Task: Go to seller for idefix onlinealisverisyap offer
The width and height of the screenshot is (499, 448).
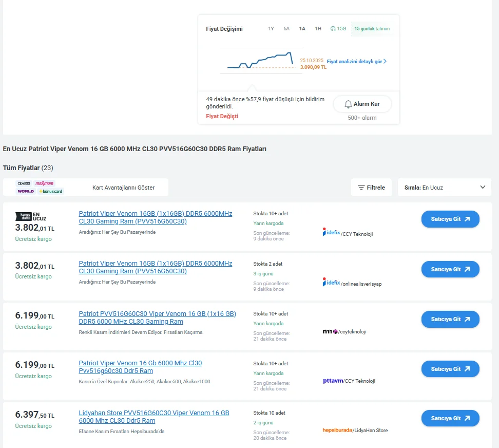Action: click(450, 269)
